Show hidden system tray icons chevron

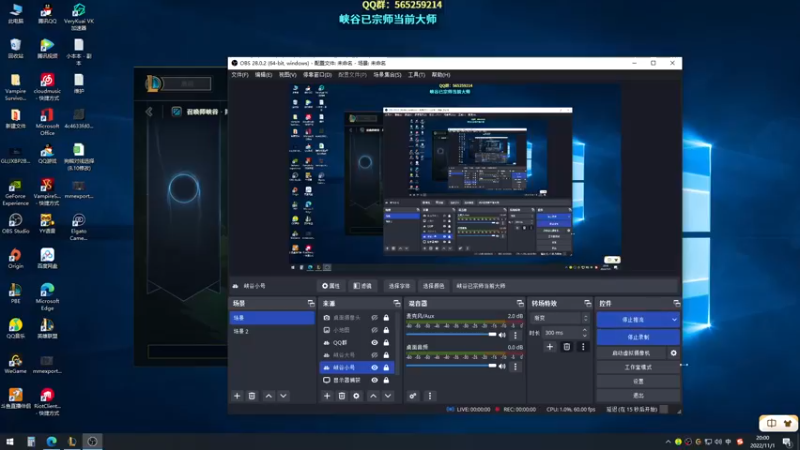[x=668, y=442]
